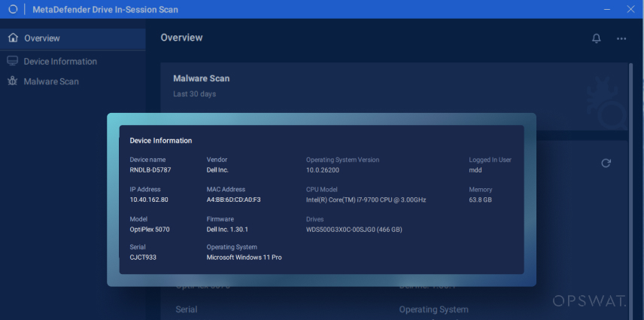
Task: Click the window title MetaDefender Drive In-Session Scan
Action: pyautogui.click(x=105, y=10)
